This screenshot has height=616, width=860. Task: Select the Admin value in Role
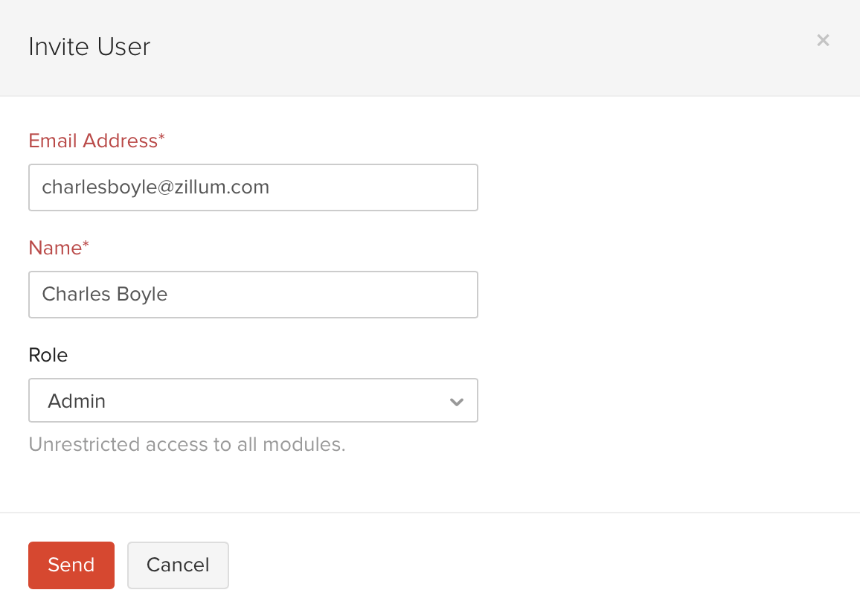coord(77,401)
